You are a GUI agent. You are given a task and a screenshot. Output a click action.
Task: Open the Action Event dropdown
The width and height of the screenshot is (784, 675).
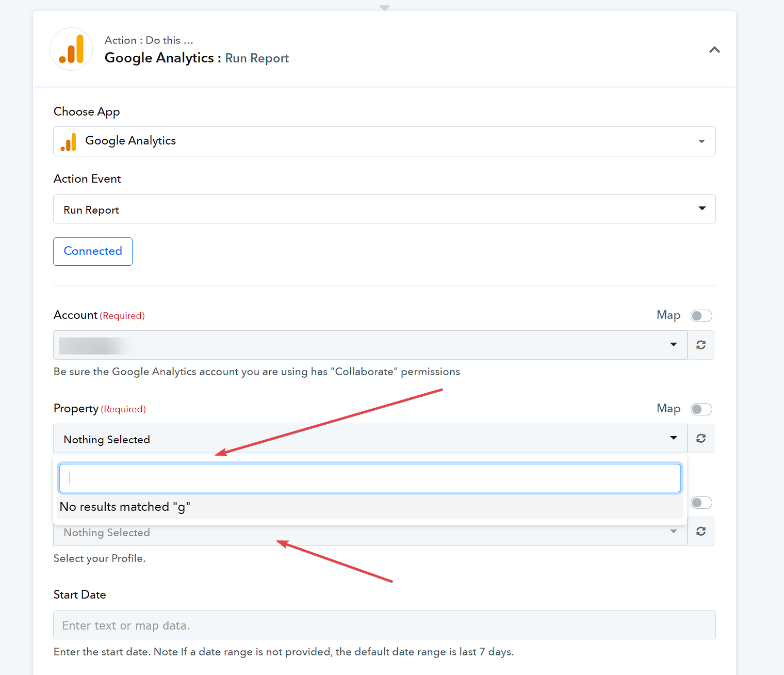point(384,208)
